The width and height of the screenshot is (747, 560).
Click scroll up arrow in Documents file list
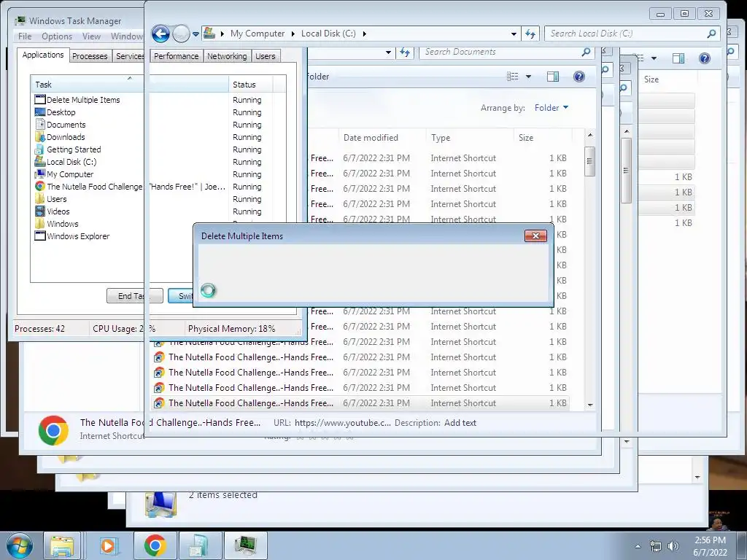[589, 136]
